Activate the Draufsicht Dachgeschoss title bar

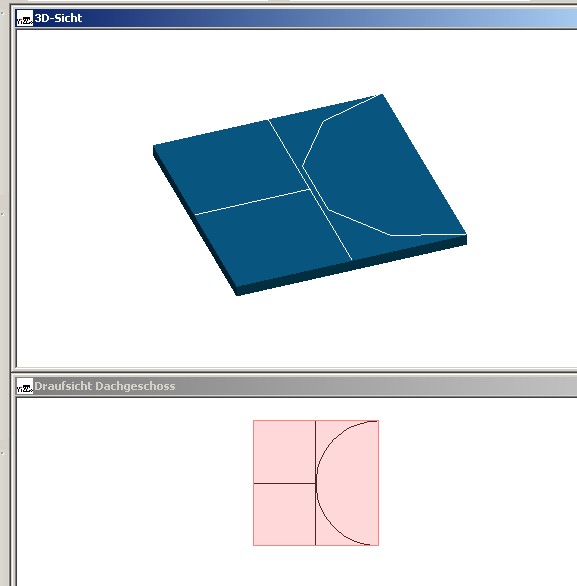pos(296,386)
